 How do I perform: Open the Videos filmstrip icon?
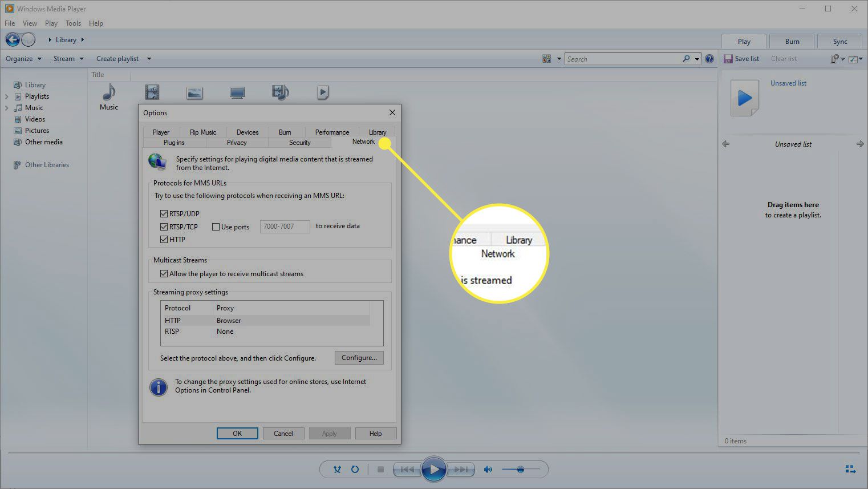pos(152,92)
